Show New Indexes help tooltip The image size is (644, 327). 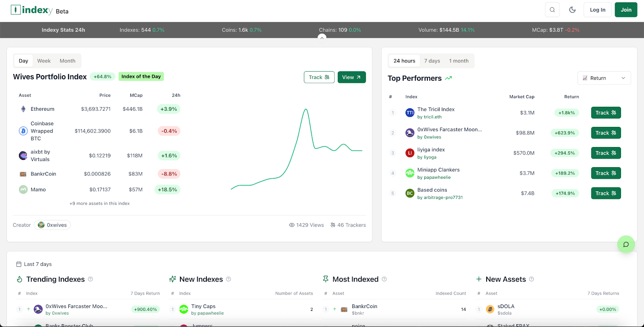click(x=229, y=279)
